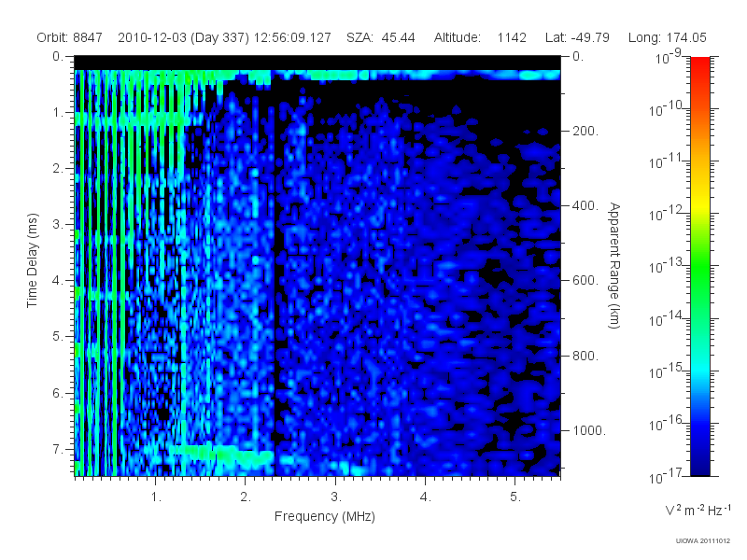The height and width of the screenshot is (560, 747).
Task: Click the ionogram spectrogram plot area
Action: tap(317, 266)
